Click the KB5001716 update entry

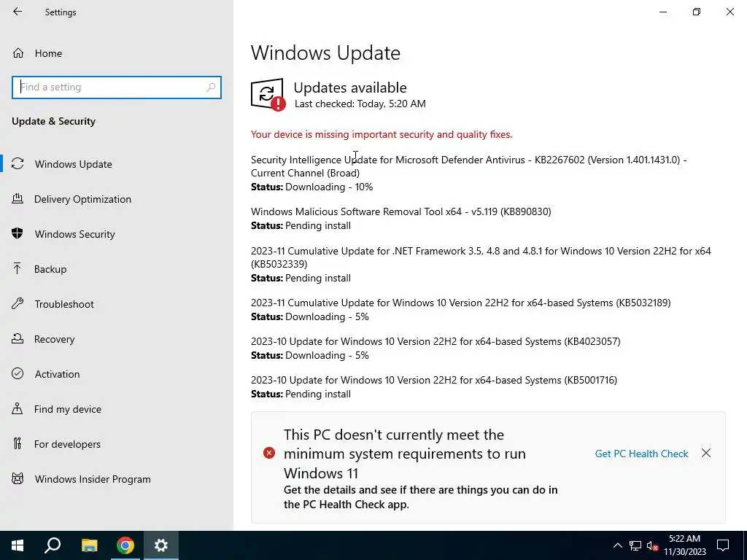tap(434, 380)
